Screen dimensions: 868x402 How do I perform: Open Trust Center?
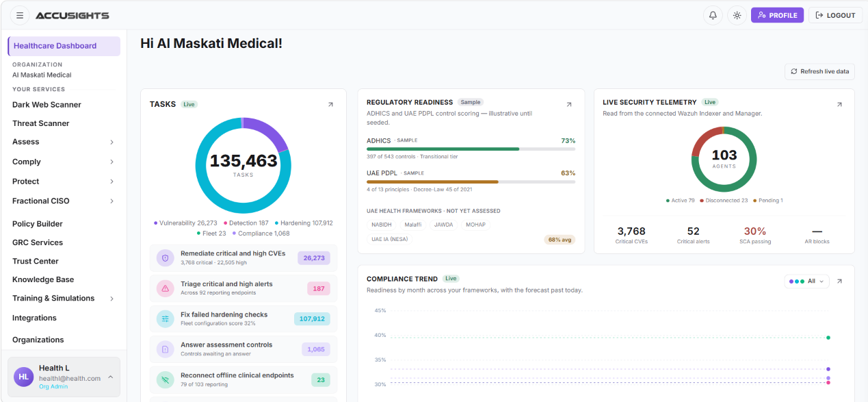pos(36,261)
